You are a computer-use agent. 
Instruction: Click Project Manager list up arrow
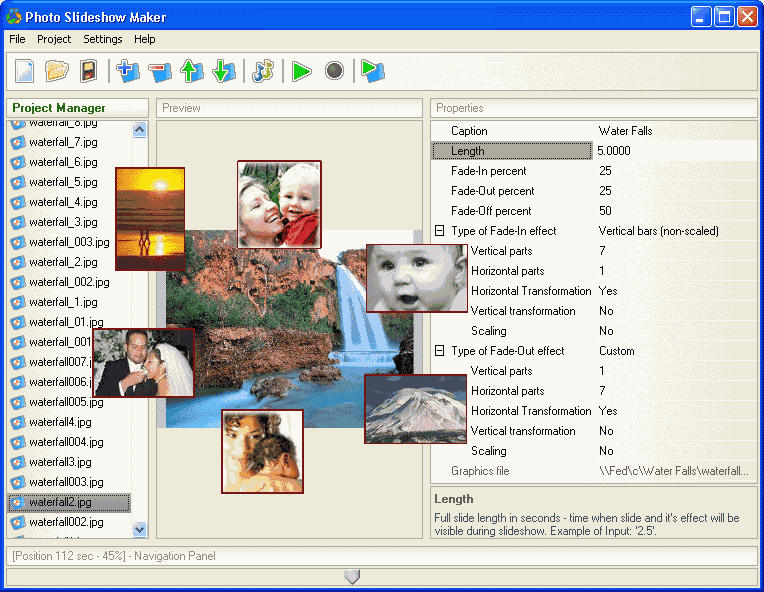click(x=139, y=130)
